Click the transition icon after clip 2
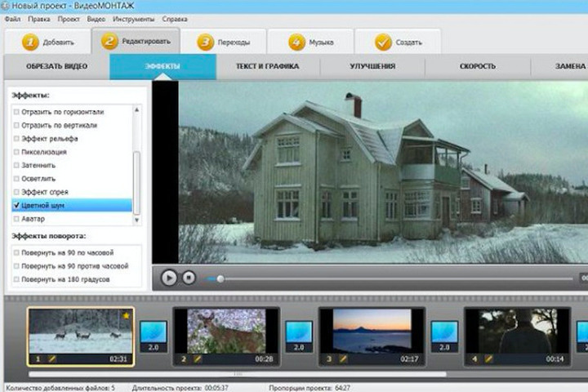This screenshot has width=588, height=392. tap(298, 332)
